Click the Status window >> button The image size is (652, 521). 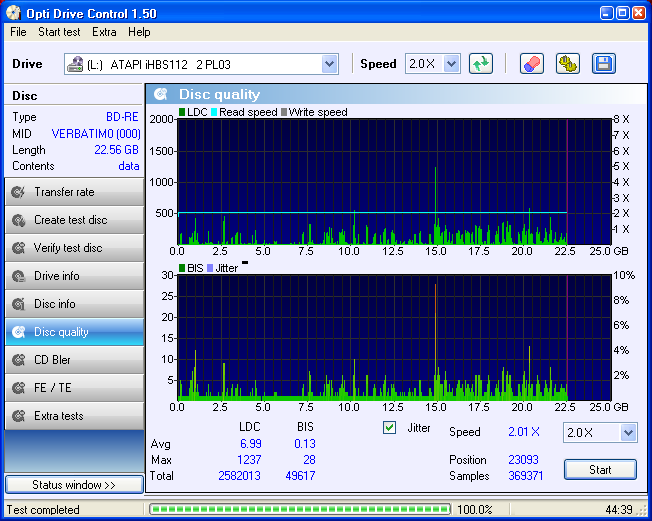pos(74,485)
